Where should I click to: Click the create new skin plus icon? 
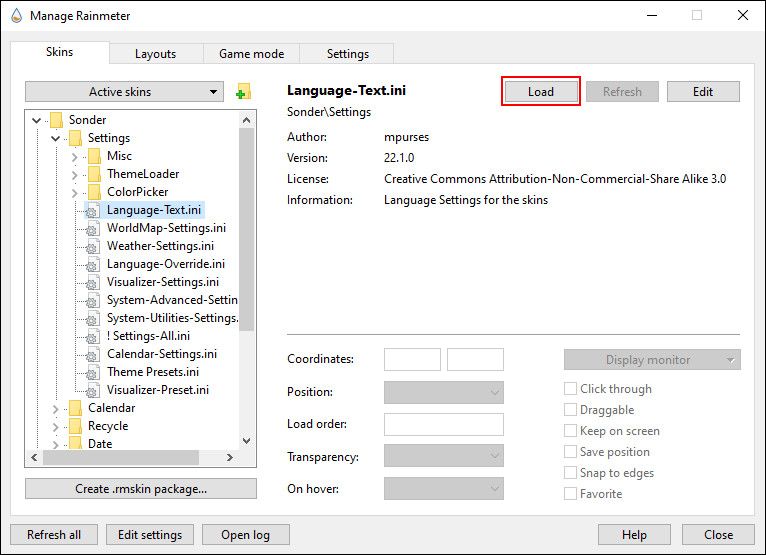click(x=243, y=91)
